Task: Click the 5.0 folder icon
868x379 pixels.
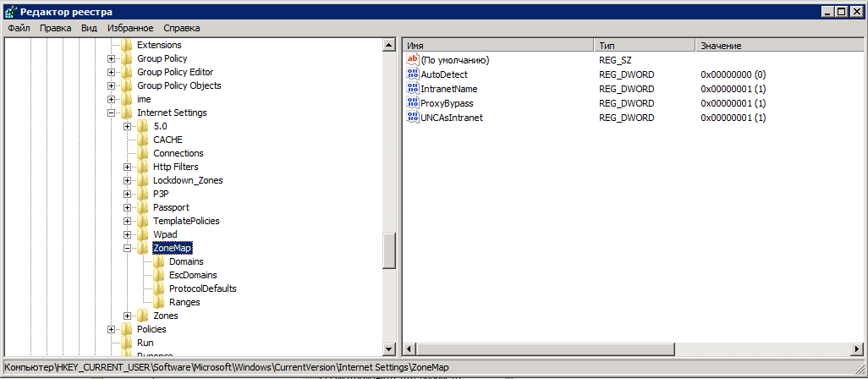Action: coord(143,126)
